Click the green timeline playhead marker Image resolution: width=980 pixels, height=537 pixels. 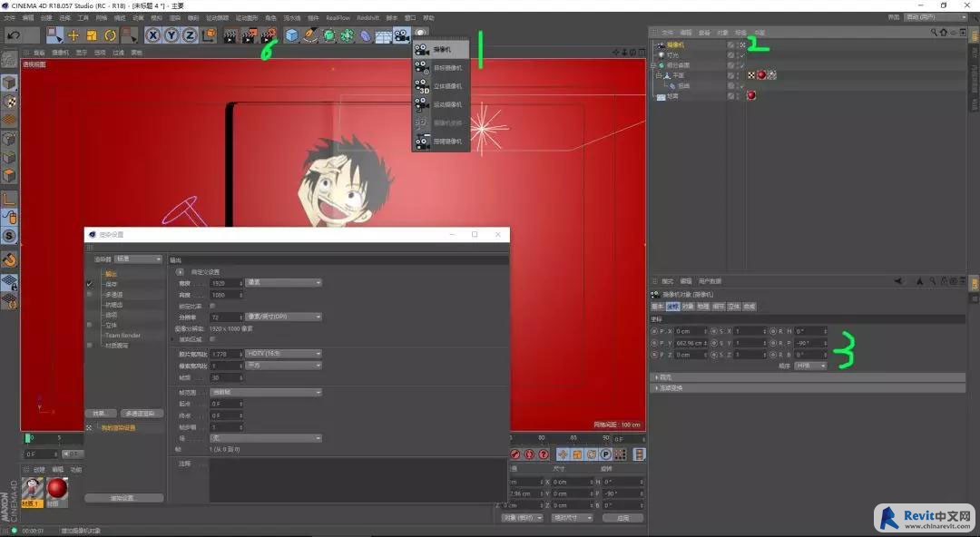tap(27, 437)
